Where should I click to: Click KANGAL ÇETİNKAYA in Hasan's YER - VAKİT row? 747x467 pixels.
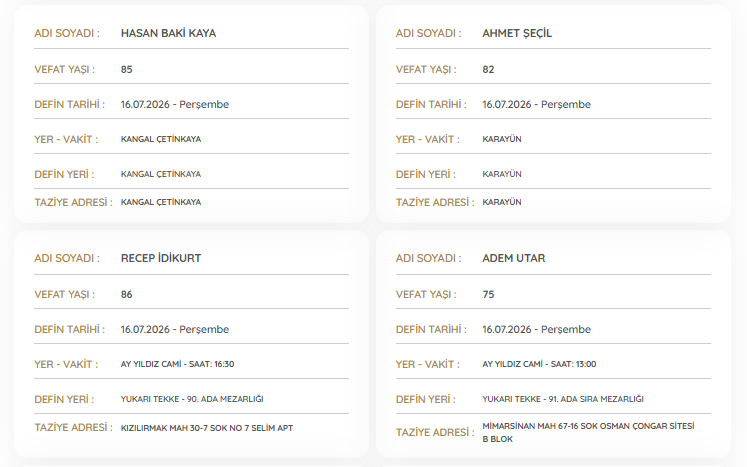pos(161,139)
